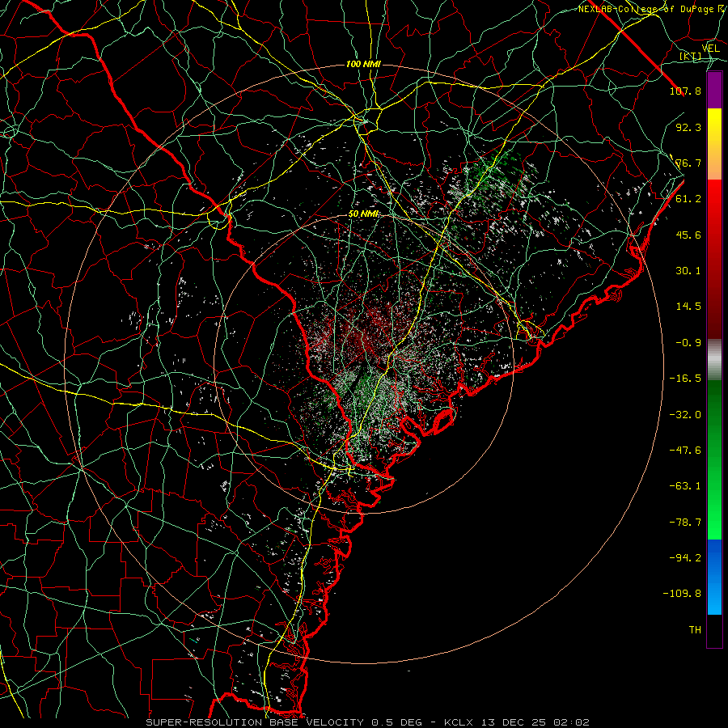Click the blue segment of the color bar
Screen dimensions: 728x728
point(714,577)
